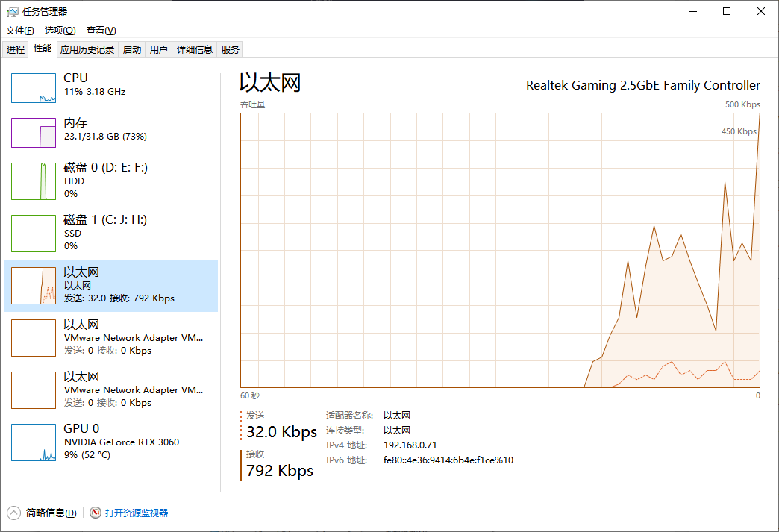Viewport: 779px width, 532px height.
Task: Select the 磁盘 1 SSD graph thumbnail
Action: coord(34,234)
